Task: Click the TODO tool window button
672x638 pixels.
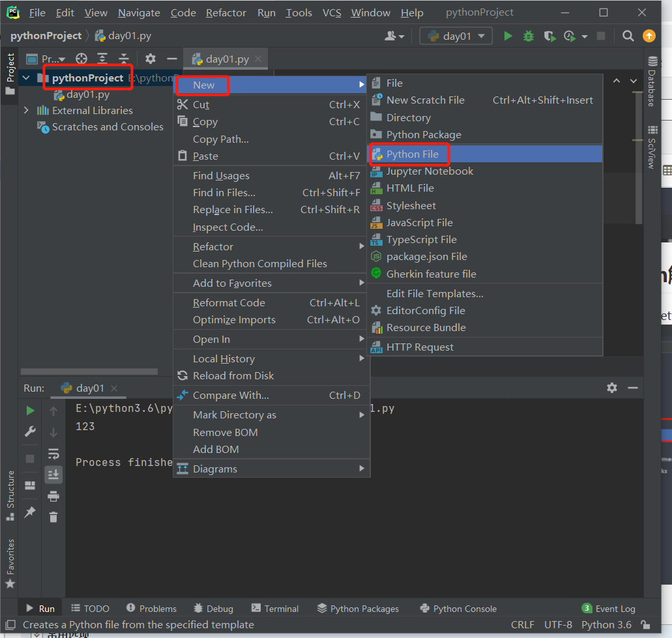Action: pos(90,609)
